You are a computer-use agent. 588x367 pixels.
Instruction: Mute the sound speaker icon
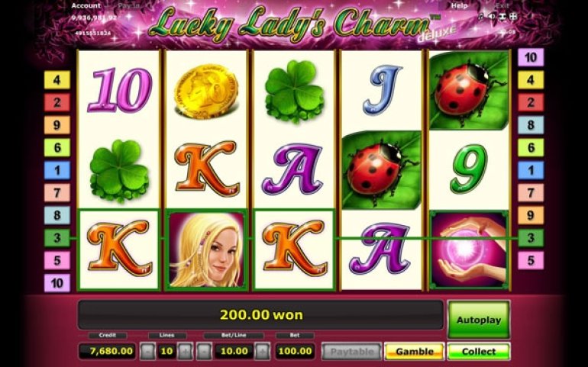pos(491,17)
